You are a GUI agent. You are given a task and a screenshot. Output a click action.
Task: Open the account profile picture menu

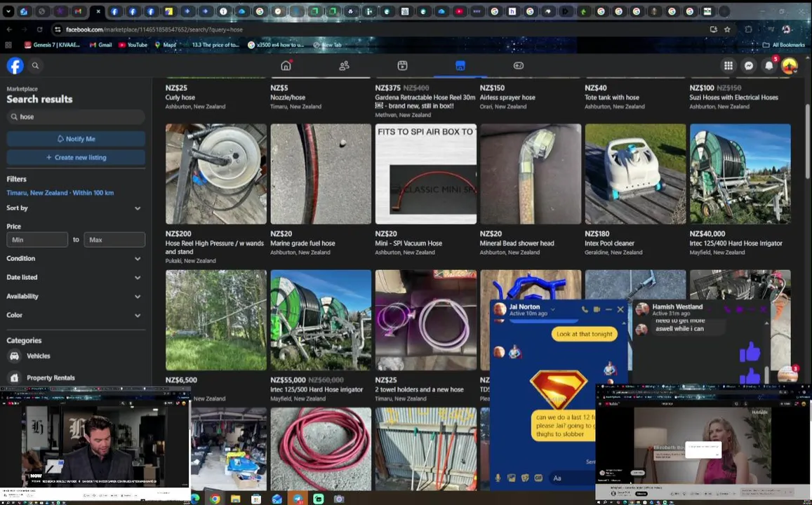coord(790,65)
